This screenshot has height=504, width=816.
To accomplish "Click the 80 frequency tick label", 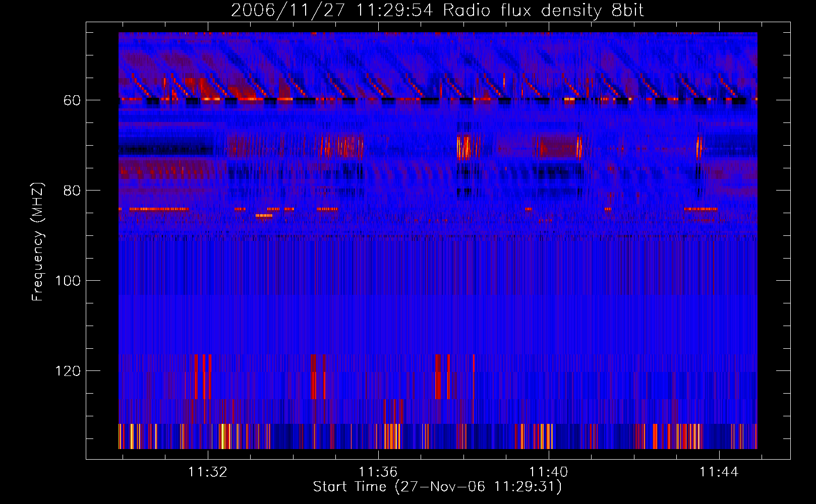I will pos(72,191).
